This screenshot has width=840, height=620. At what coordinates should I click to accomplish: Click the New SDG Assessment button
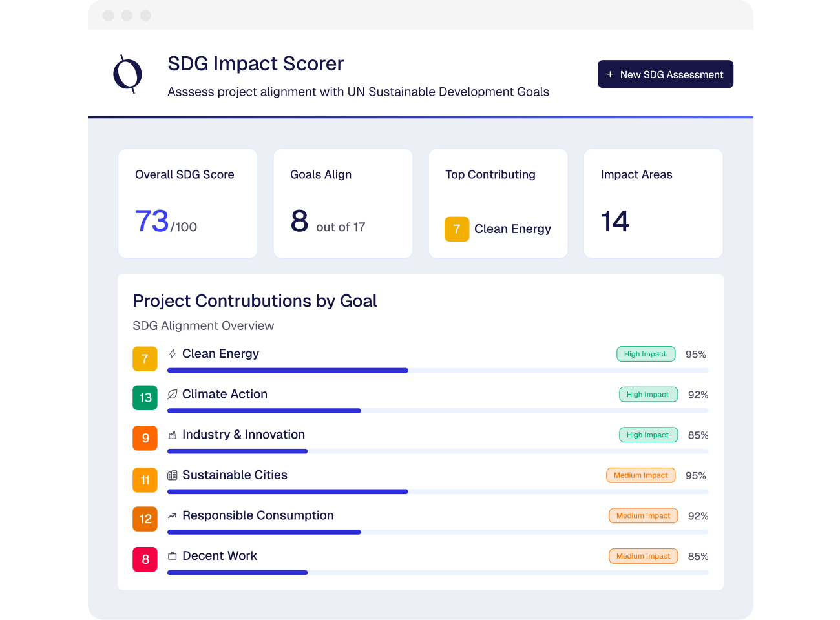point(665,74)
